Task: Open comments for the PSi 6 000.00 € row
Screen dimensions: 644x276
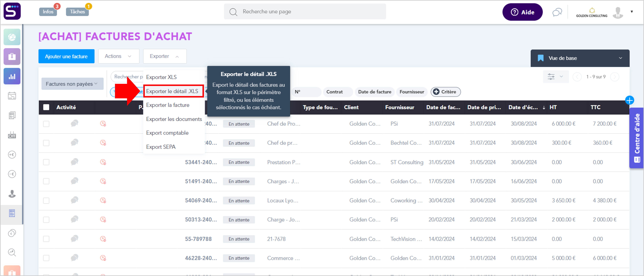Action: (x=75, y=123)
